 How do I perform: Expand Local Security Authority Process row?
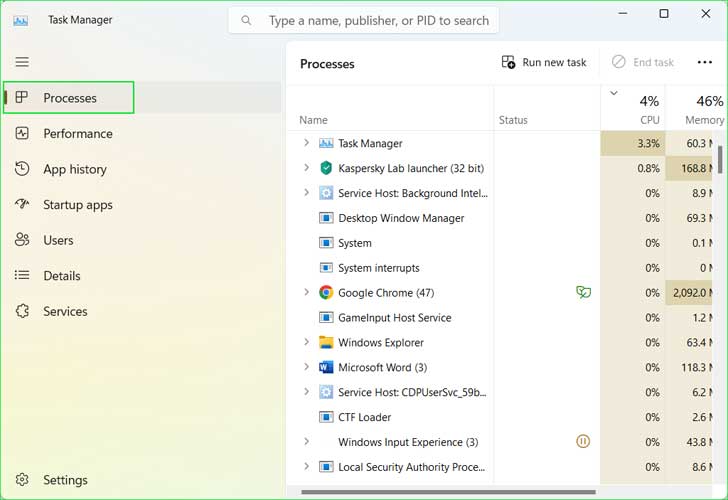(306, 466)
